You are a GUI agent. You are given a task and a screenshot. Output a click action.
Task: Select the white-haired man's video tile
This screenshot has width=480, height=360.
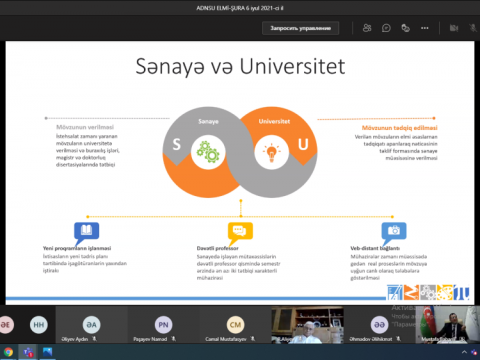pos(307,325)
